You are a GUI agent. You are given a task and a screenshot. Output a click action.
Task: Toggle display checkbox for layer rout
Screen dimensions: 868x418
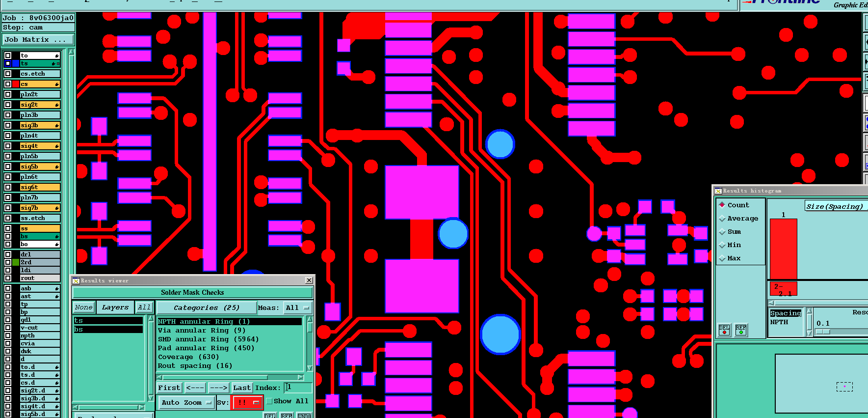coord(8,278)
